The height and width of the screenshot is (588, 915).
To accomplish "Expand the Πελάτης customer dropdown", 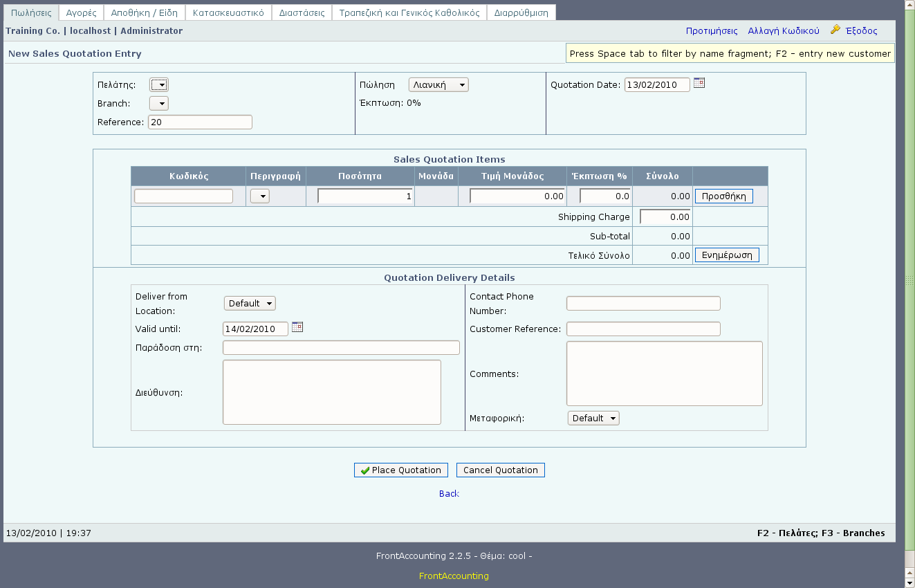I will (159, 85).
